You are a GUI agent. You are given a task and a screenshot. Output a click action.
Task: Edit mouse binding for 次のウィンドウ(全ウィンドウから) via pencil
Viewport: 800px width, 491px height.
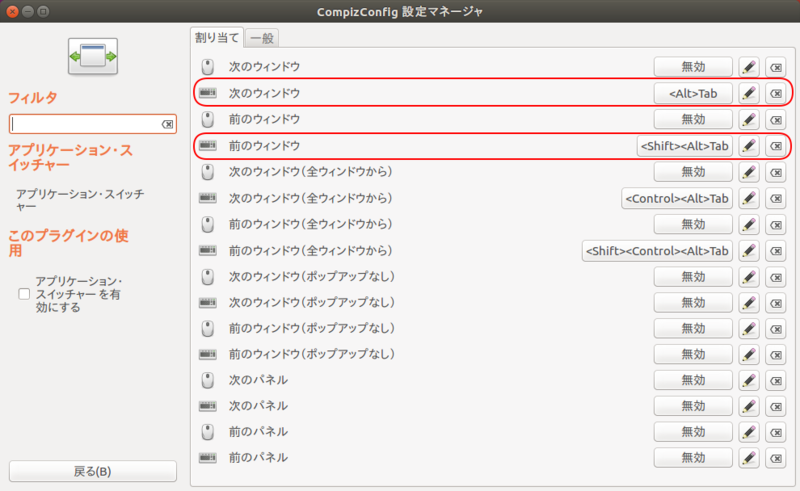[748, 172]
